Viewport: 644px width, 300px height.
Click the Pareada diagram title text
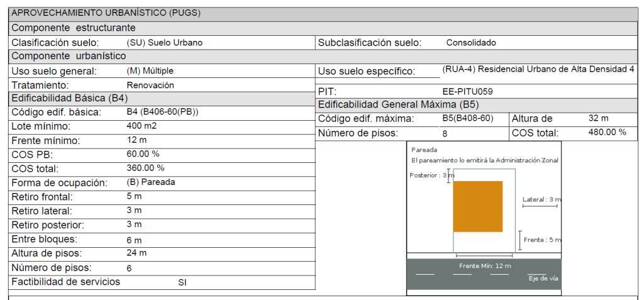point(425,150)
